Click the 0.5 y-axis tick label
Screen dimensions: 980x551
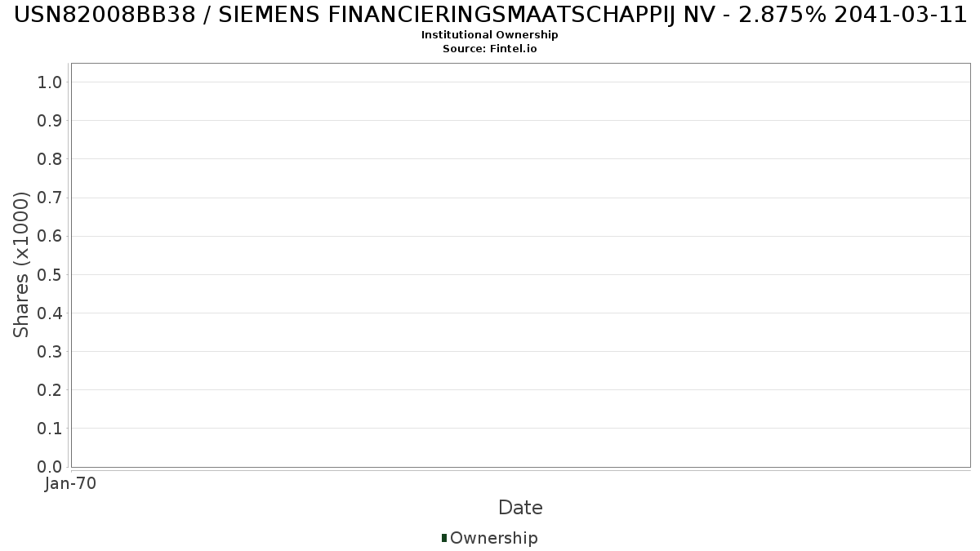click(50, 274)
